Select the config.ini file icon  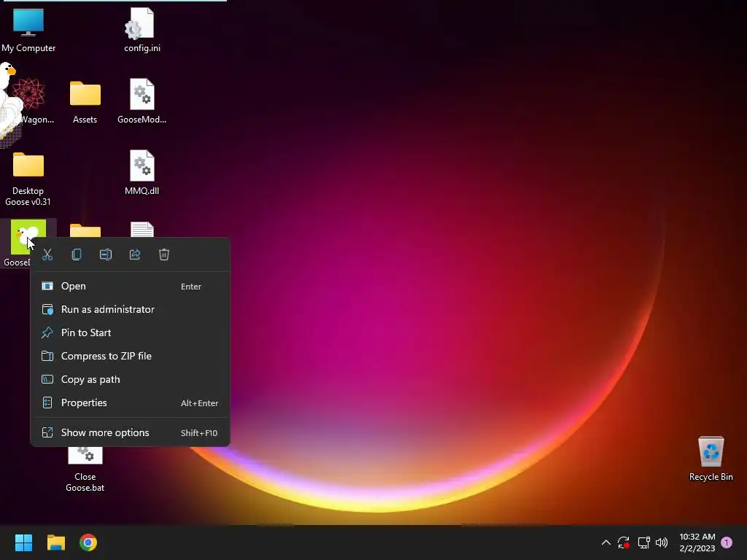tap(142, 30)
